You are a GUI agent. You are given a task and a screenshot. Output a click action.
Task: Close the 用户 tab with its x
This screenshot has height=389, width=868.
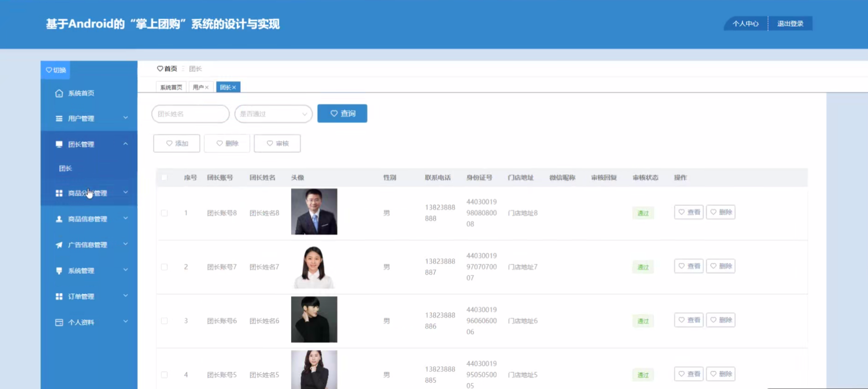click(x=207, y=87)
